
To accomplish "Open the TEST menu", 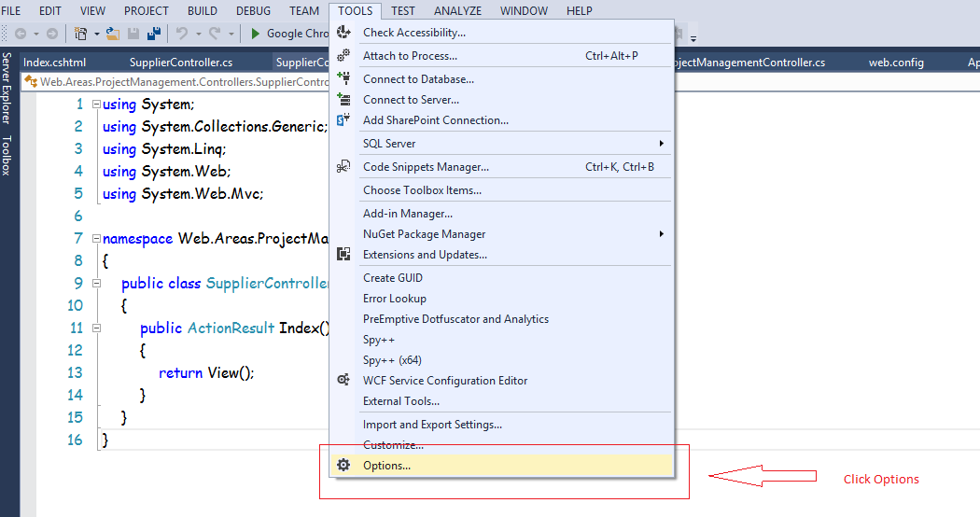I will tap(403, 10).
